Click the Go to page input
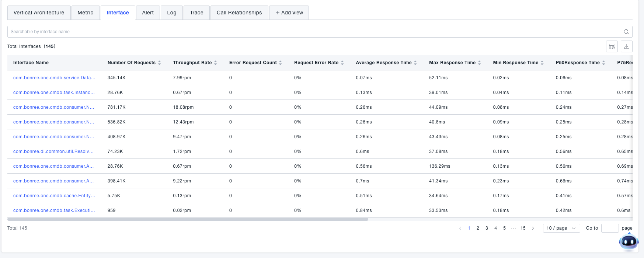 pos(610,228)
